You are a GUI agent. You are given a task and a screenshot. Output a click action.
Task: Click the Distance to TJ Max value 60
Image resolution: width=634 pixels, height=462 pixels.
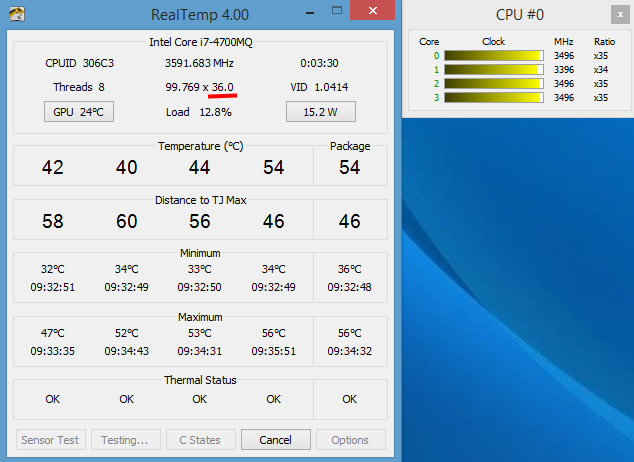pos(127,221)
